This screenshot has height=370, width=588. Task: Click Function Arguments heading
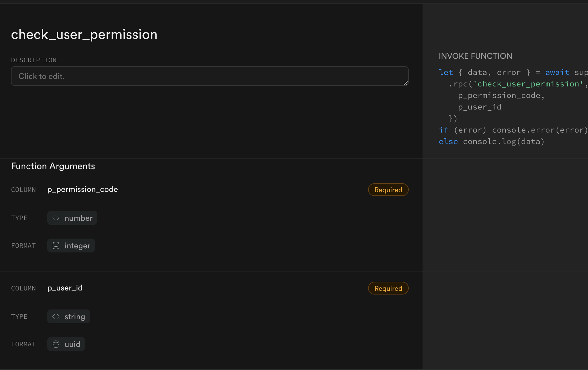point(53,166)
